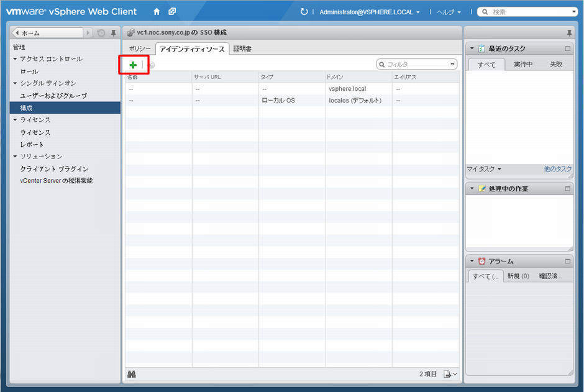The image size is (584, 392).
Task: Open the ヘルプ dropdown menu
Action: pos(449,12)
